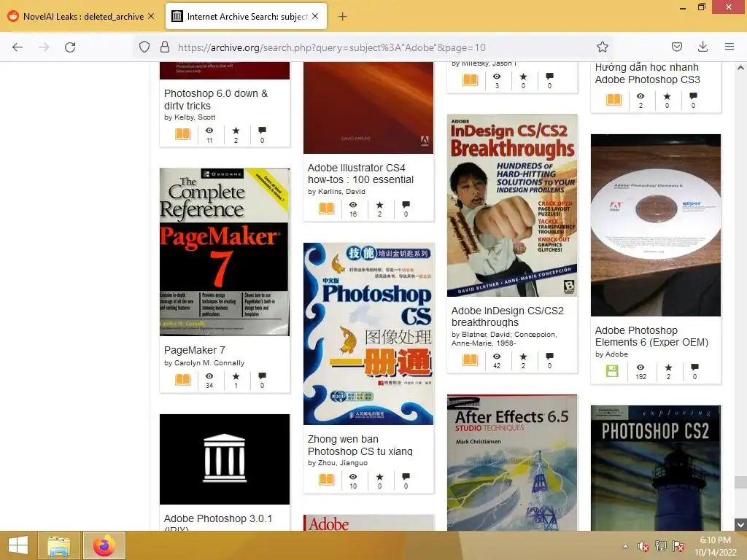Open a new browser tab
Viewport: 747px width, 560px height.
342,17
